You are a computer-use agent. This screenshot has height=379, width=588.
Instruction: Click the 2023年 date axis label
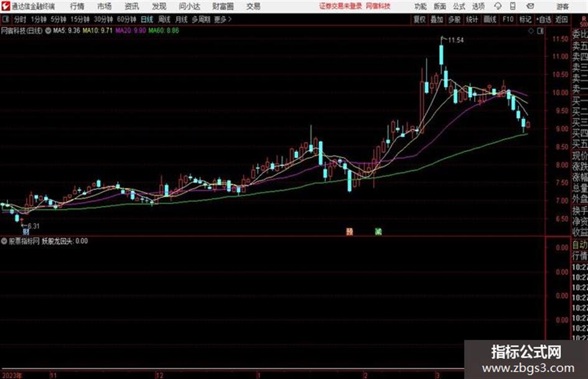coord(12,375)
